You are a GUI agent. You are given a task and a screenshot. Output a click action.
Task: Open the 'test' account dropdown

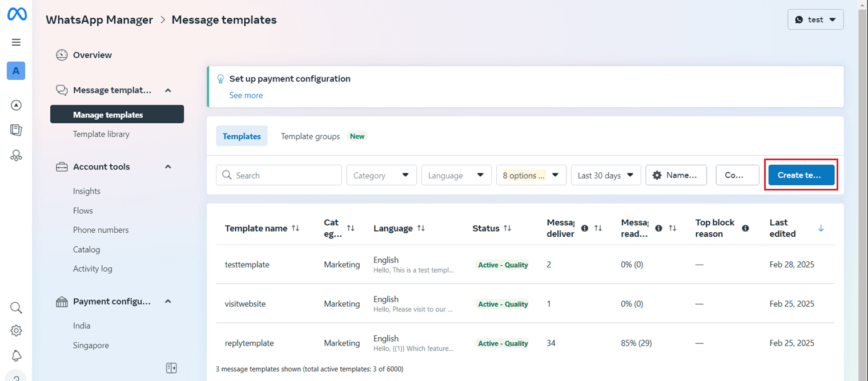(x=815, y=19)
